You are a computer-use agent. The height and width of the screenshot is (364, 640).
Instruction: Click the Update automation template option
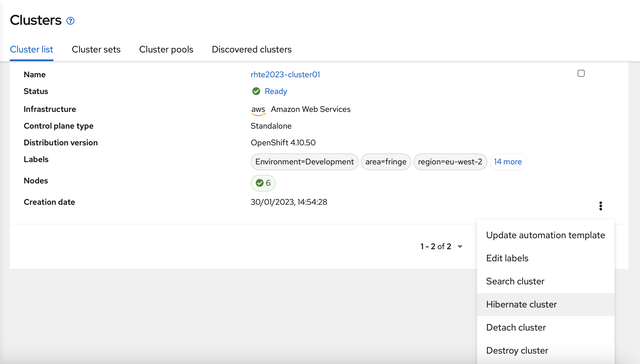point(545,235)
